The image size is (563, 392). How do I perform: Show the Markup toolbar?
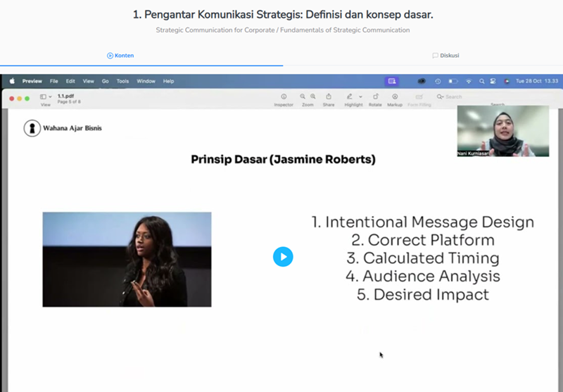coord(395,96)
